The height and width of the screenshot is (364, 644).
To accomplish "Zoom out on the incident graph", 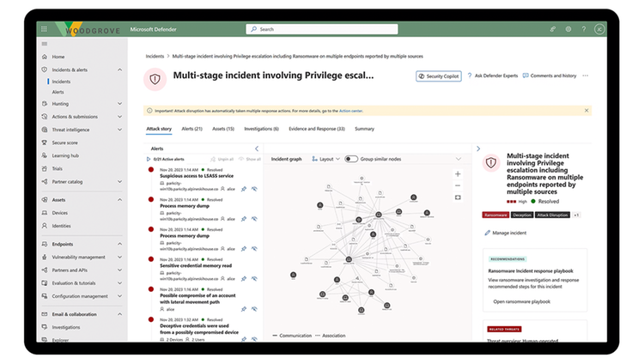I will pos(458,185).
